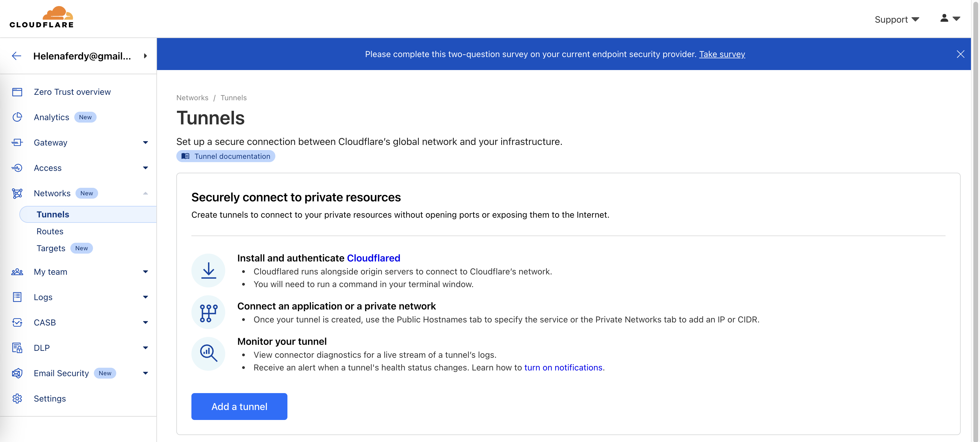Open the Routes submenu item
Viewport: 980px width, 442px height.
pyautogui.click(x=50, y=231)
